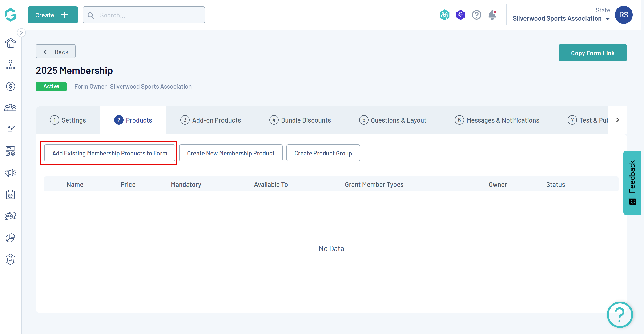Open the Feedback side panel tab
This screenshot has width=644, height=334.
point(632,182)
